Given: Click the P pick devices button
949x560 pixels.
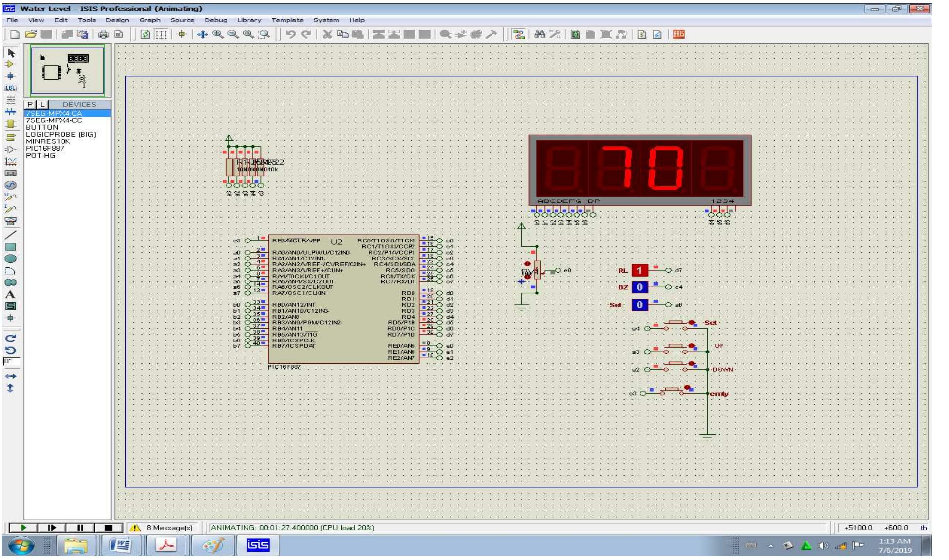Looking at the screenshot, I should [31, 104].
